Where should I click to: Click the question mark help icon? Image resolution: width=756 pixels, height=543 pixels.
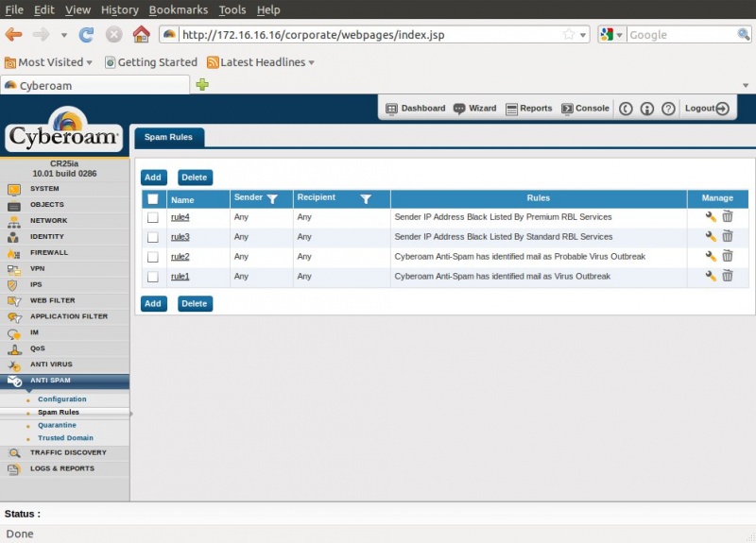pyautogui.click(x=668, y=109)
